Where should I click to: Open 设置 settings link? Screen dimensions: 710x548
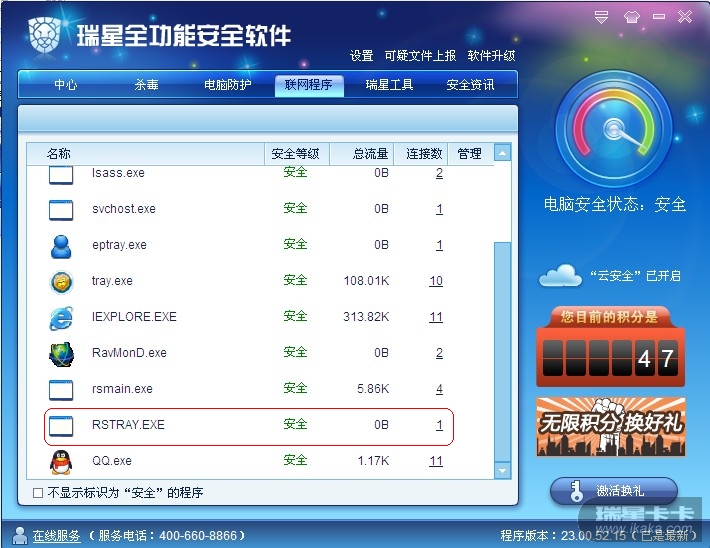(361, 56)
